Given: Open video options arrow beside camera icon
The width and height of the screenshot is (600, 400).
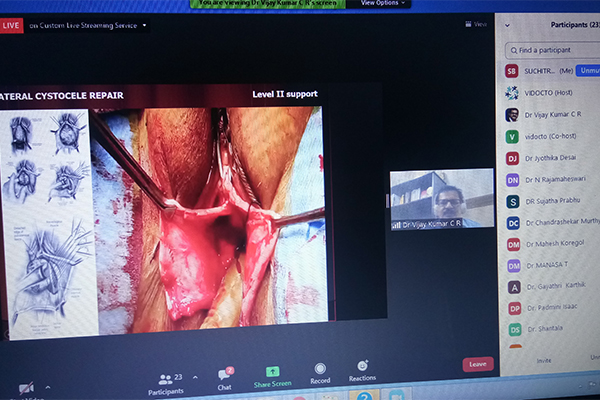Looking at the screenshot, I should coord(47,386).
